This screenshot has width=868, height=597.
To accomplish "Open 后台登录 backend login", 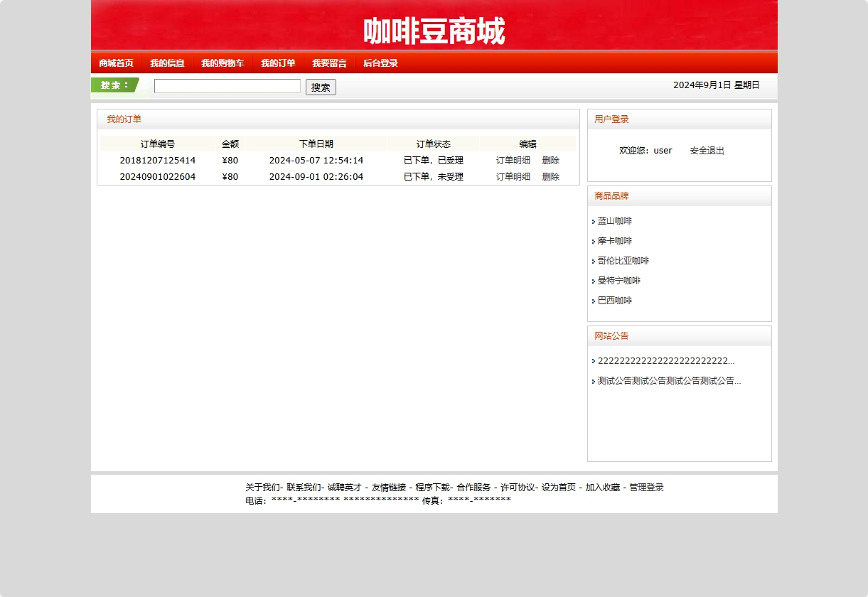I will 380,63.
